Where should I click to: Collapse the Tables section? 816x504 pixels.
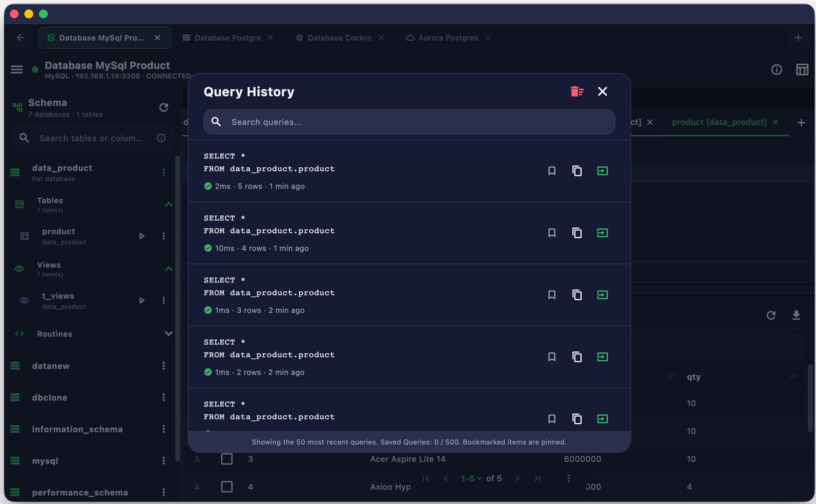pyautogui.click(x=168, y=204)
